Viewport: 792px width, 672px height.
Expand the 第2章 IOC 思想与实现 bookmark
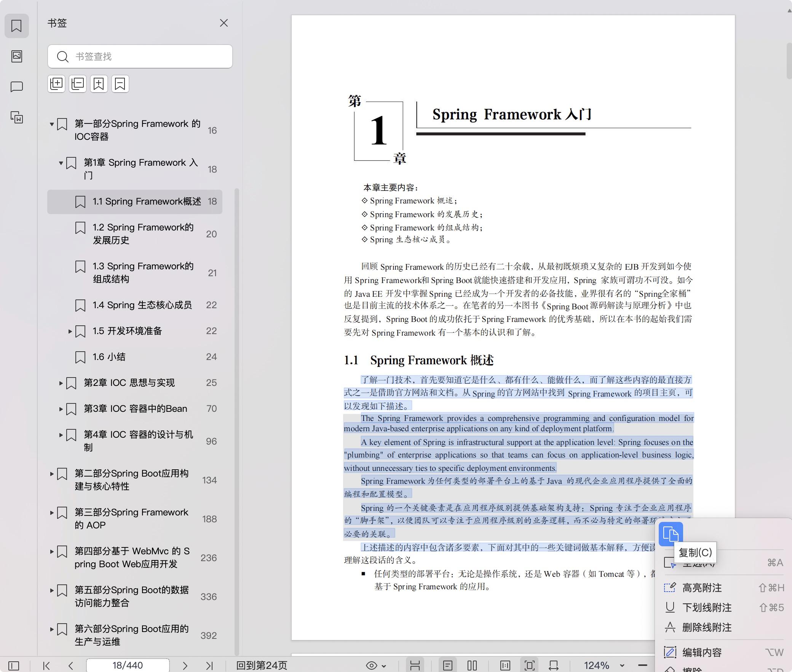[x=61, y=383]
